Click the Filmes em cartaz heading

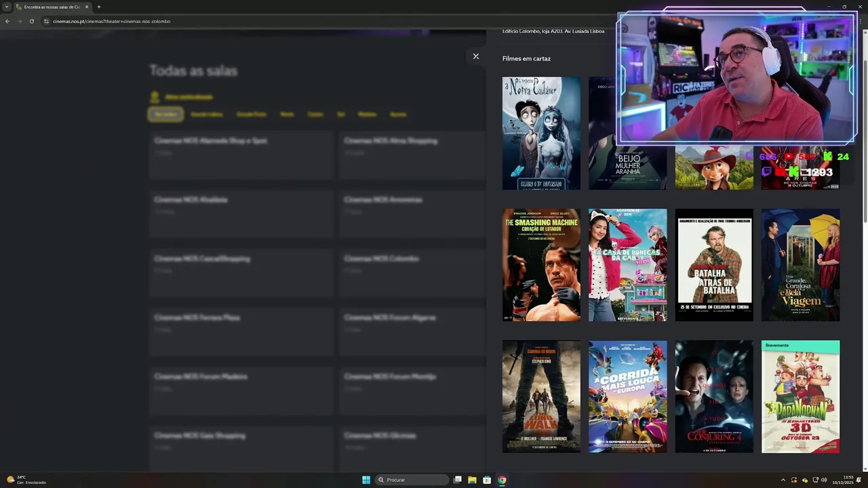click(x=526, y=58)
